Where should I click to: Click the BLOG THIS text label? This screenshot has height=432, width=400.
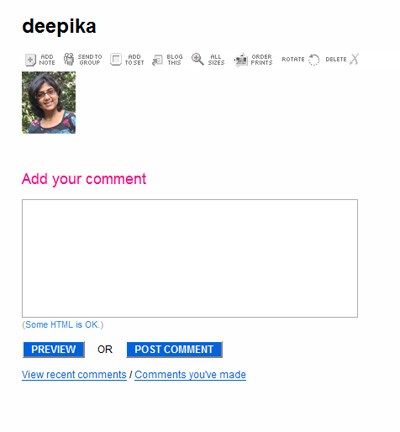point(174,60)
